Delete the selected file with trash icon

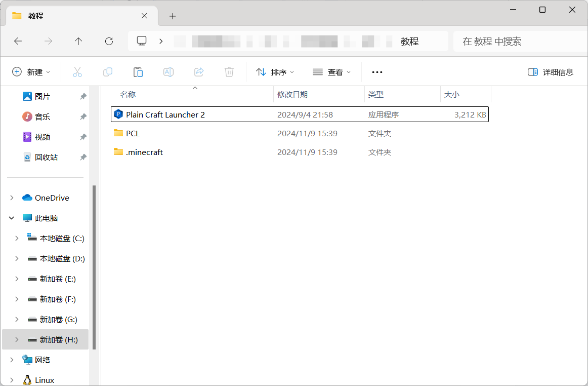coord(229,72)
